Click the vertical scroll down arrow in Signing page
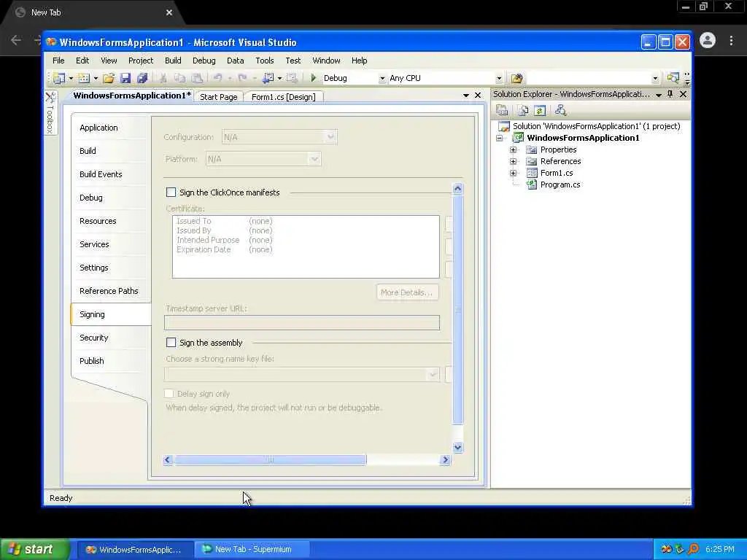Image resolution: width=747 pixels, height=560 pixels. pyautogui.click(x=458, y=447)
